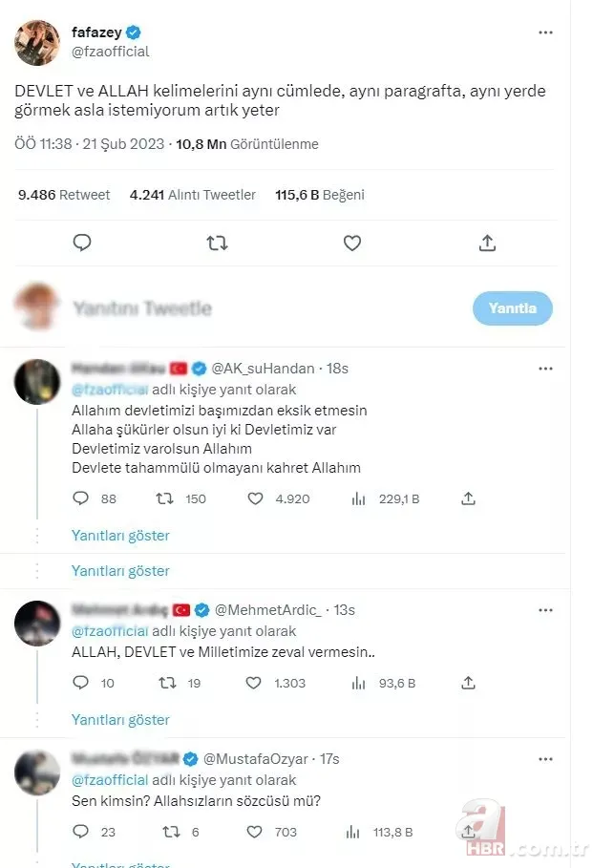
Task: Like Handan's reply
Action: [255, 498]
